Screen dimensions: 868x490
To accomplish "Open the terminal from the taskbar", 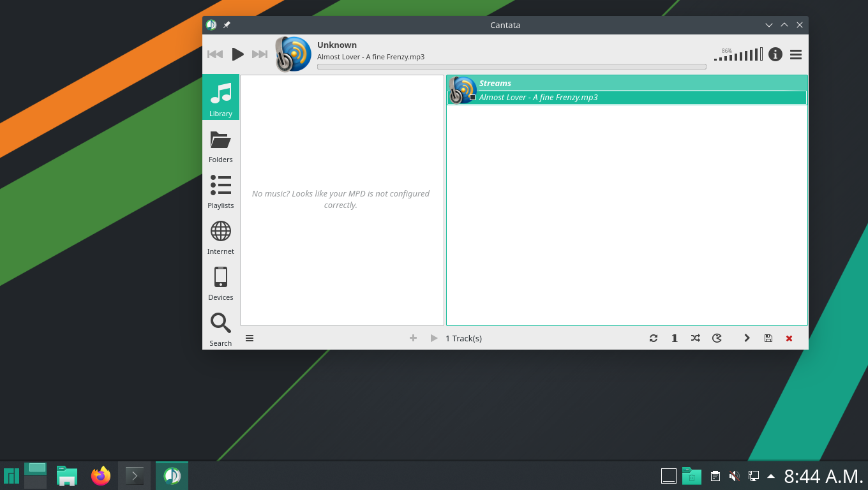I will click(x=134, y=476).
